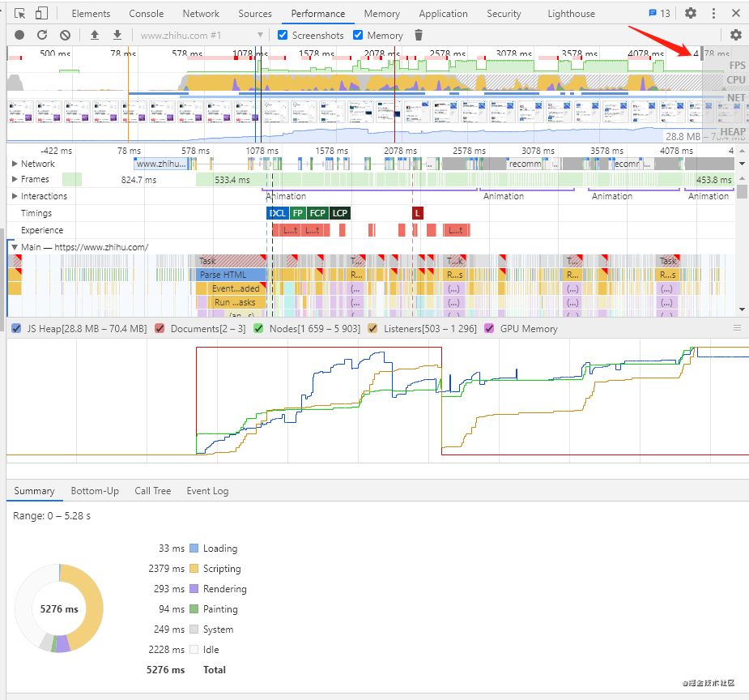This screenshot has height=700, width=749.
Task: Click the LCP marker in the Timings track
Action: (x=340, y=213)
